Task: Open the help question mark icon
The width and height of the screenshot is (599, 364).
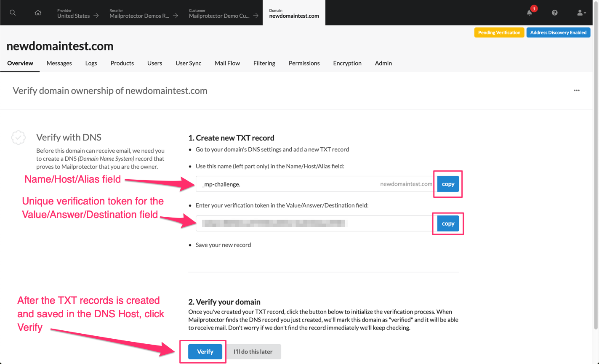Action: coord(555,13)
